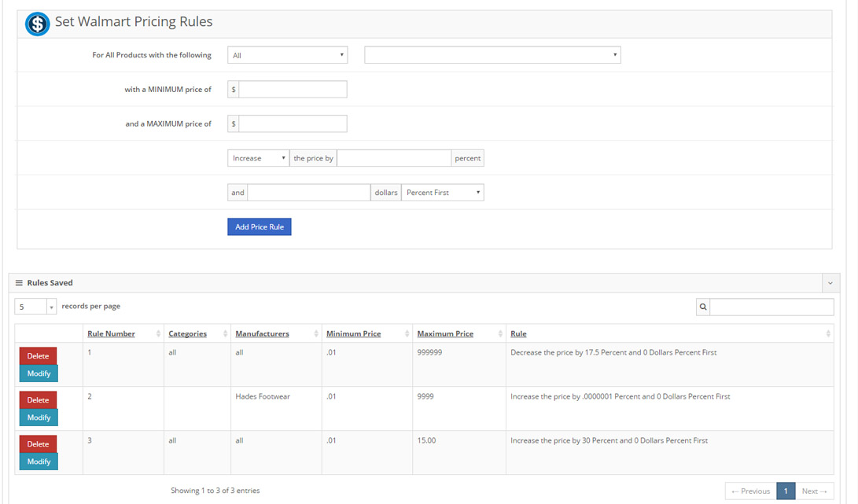Click sort arrows icon in Minimum Price column
This screenshot has height=504, width=858.
point(407,334)
